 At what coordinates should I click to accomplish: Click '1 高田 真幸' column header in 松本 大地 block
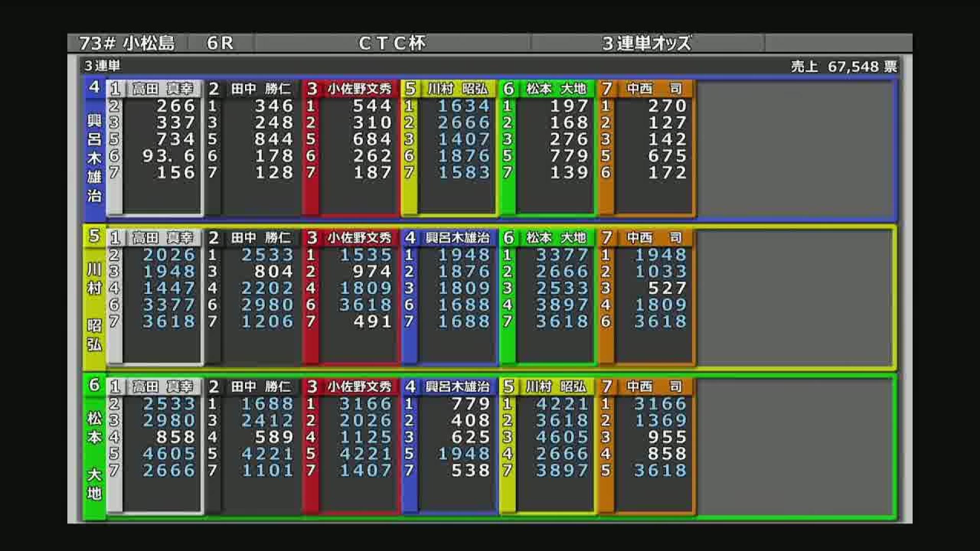(154, 387)
